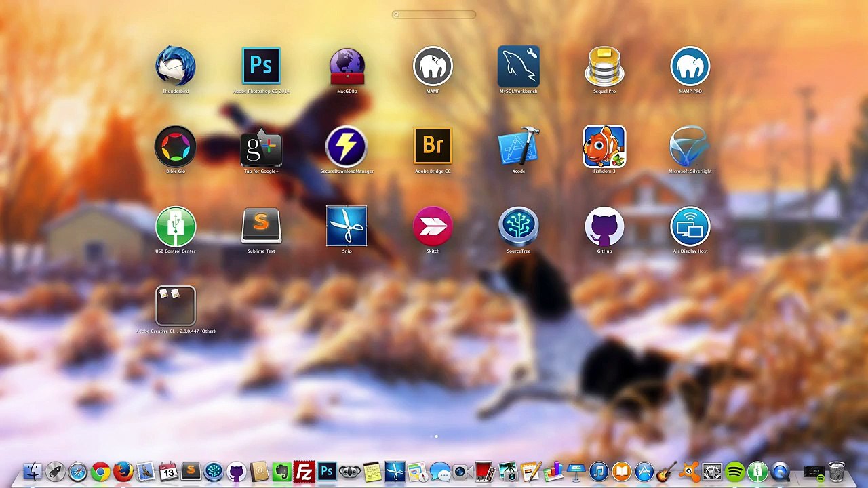This screenshot has width=868, height=488.
Task: Launch Sequel Pro
Action: click(x=604, y=66)
